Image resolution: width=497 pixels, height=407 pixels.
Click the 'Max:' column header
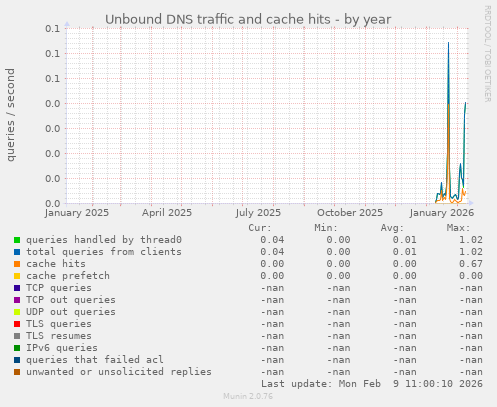point(458,228)
